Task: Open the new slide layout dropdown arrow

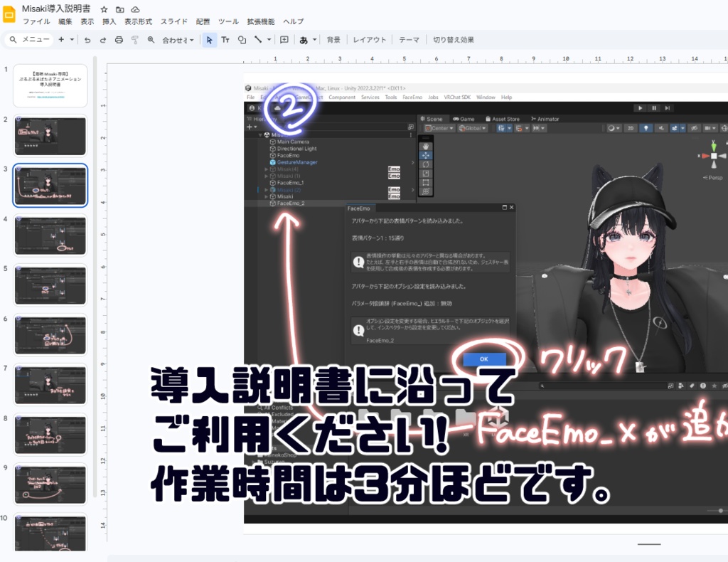Action: click(72, 39)
